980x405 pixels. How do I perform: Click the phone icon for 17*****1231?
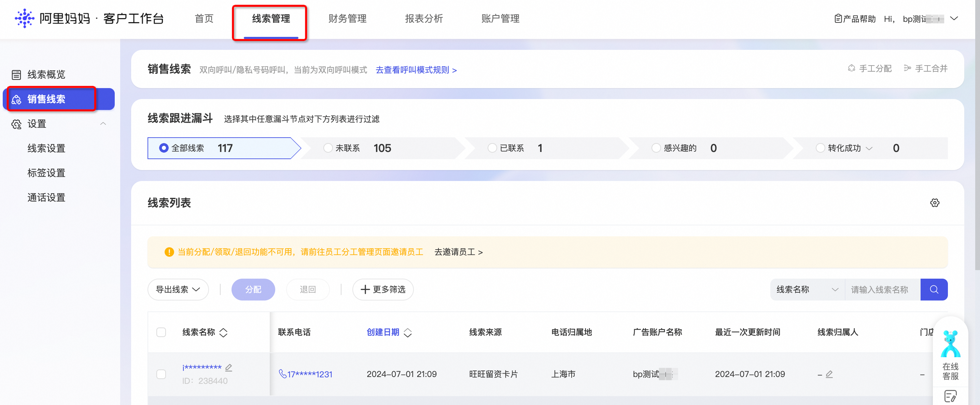click(x=282, y=374)
